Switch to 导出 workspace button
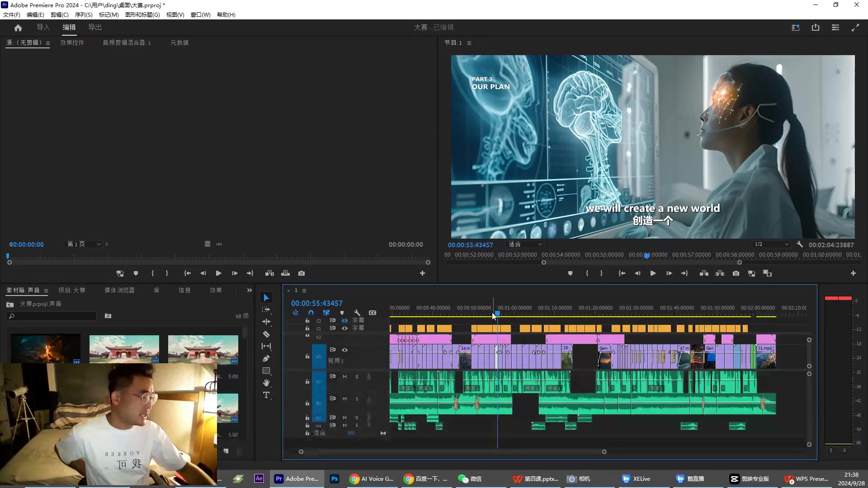The image size is (868, 488). (x=95, y=27)
